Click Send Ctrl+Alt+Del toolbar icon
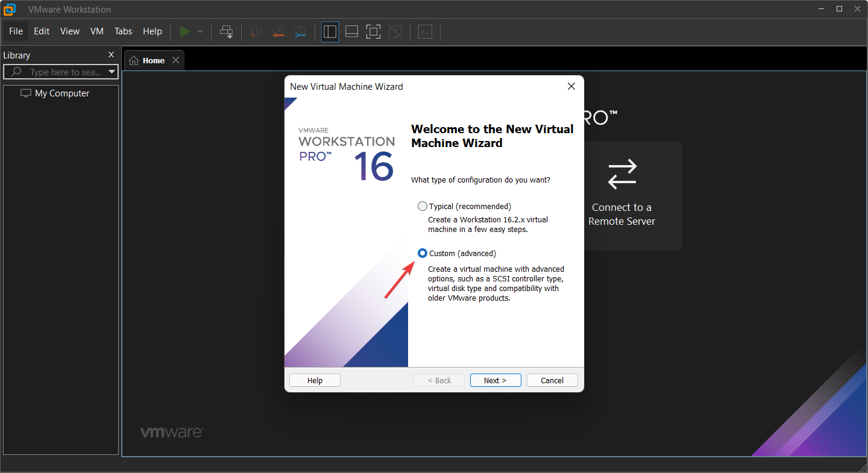Viewport: 868px width, 473px height. (227, 32)
